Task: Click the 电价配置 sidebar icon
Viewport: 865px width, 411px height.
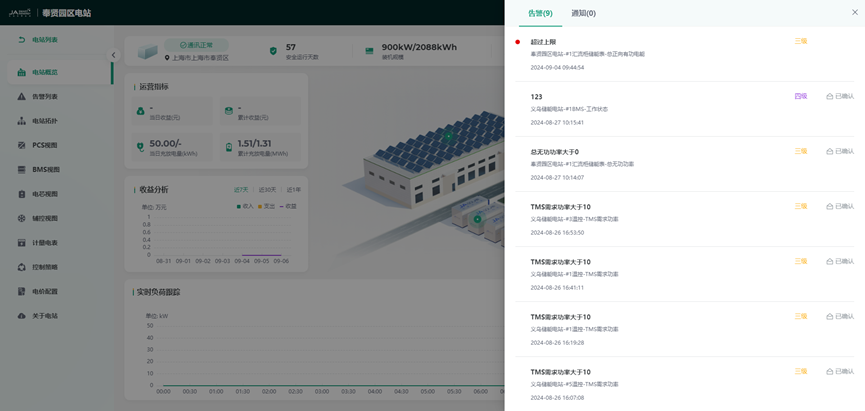Action: point(22,291)
